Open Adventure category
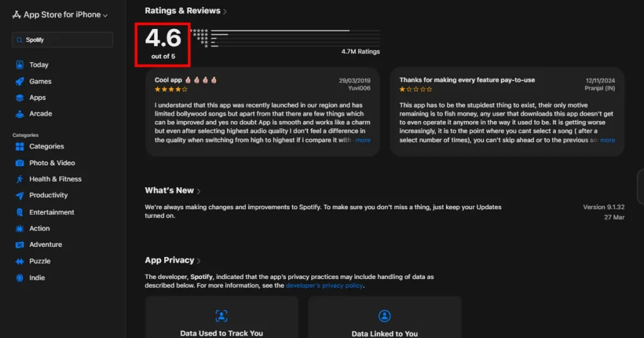This screenshot has height=338, width=644. (45, 244)
